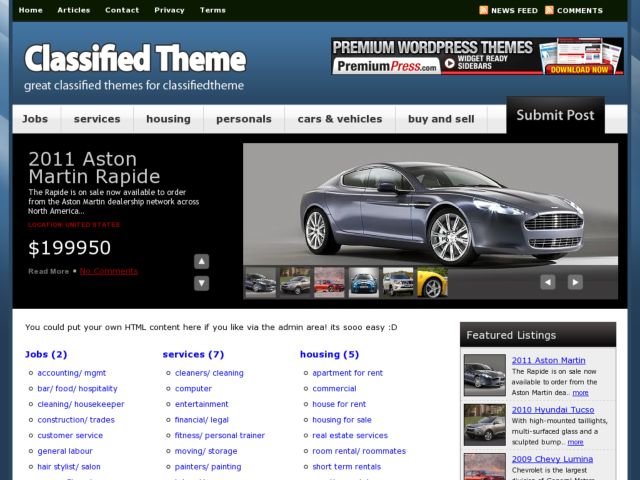Click the Comments RSS icon
Viewport: 640px width, 480px height.
point(549,10)
